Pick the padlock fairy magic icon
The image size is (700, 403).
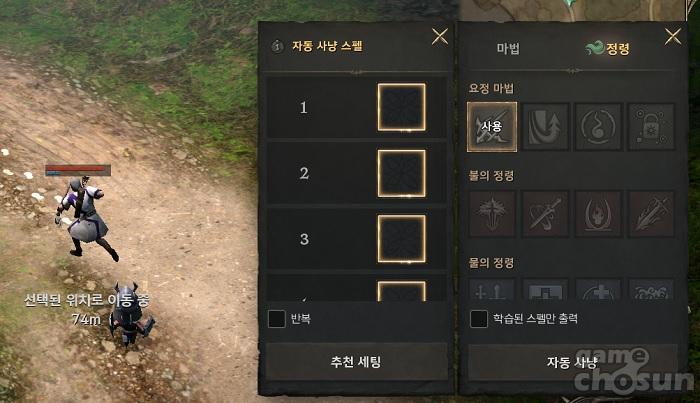tap(651, 127)
